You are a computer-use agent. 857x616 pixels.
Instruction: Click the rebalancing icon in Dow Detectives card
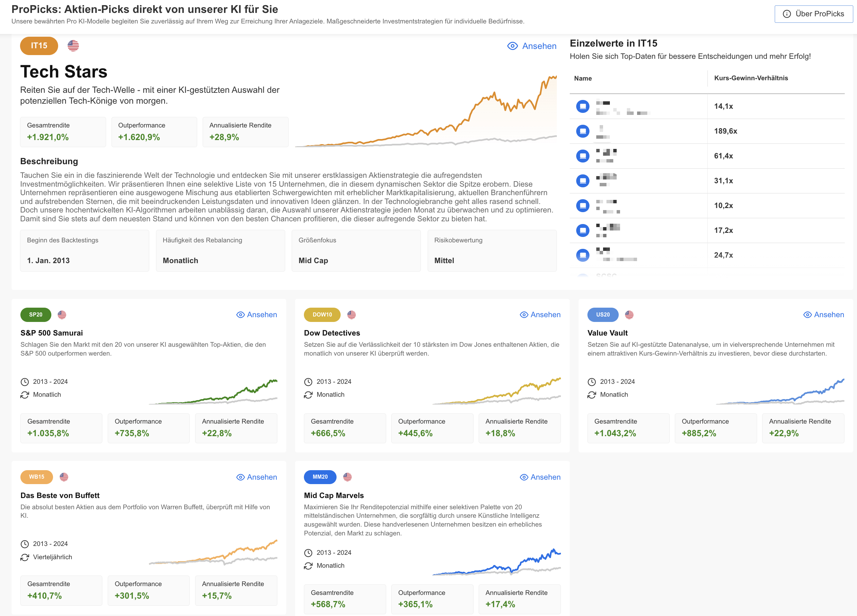pyautogui.click(x=308, y=395)
